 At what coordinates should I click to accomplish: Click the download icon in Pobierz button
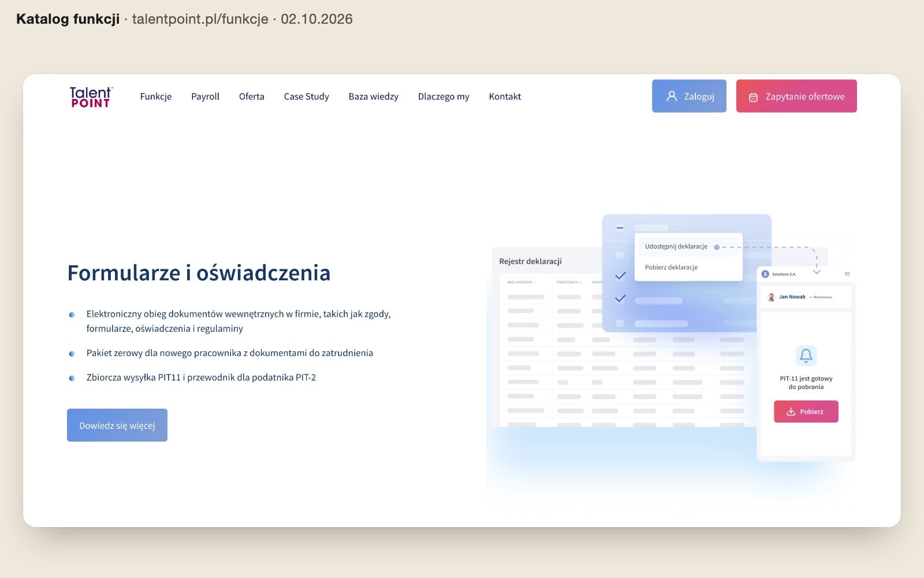coord(791,412)
